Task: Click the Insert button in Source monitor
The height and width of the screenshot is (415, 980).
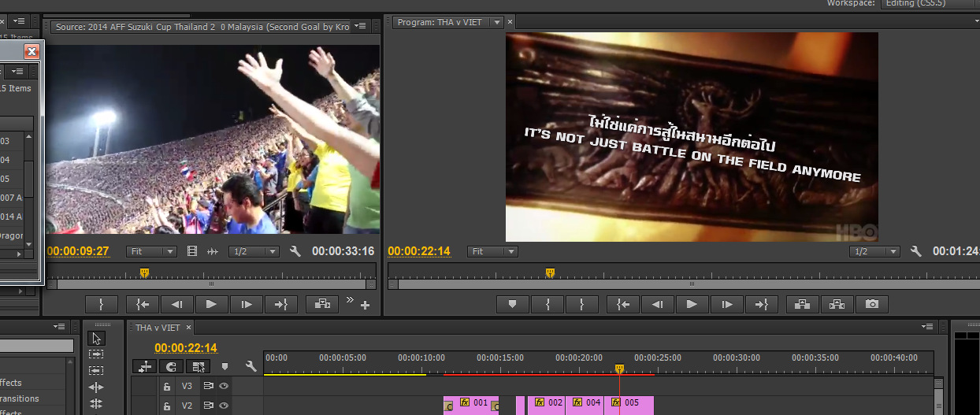Action: click(x=322, y=304)
